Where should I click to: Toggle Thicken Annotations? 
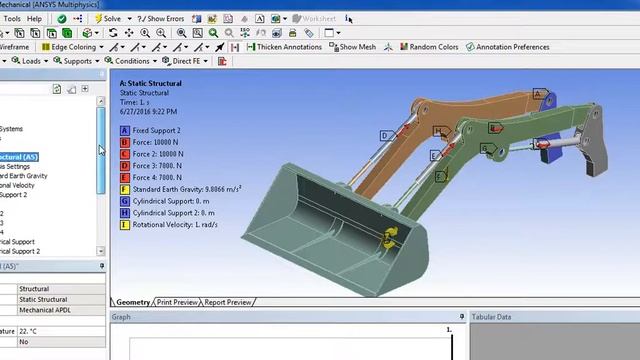(284, 47)
